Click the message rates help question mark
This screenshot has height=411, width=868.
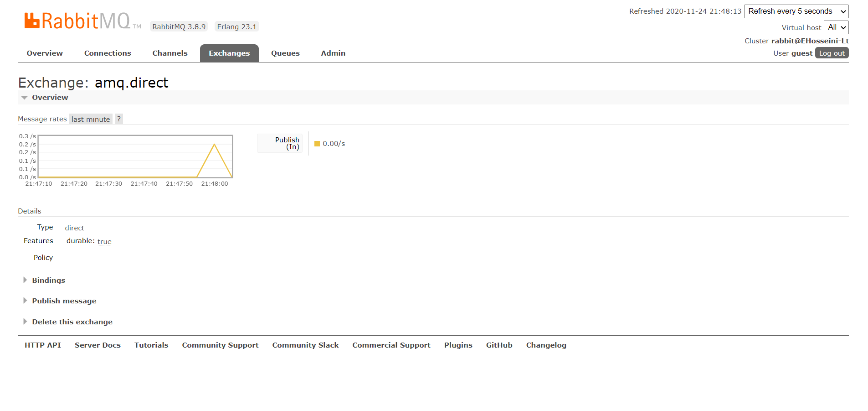(119, 119)
